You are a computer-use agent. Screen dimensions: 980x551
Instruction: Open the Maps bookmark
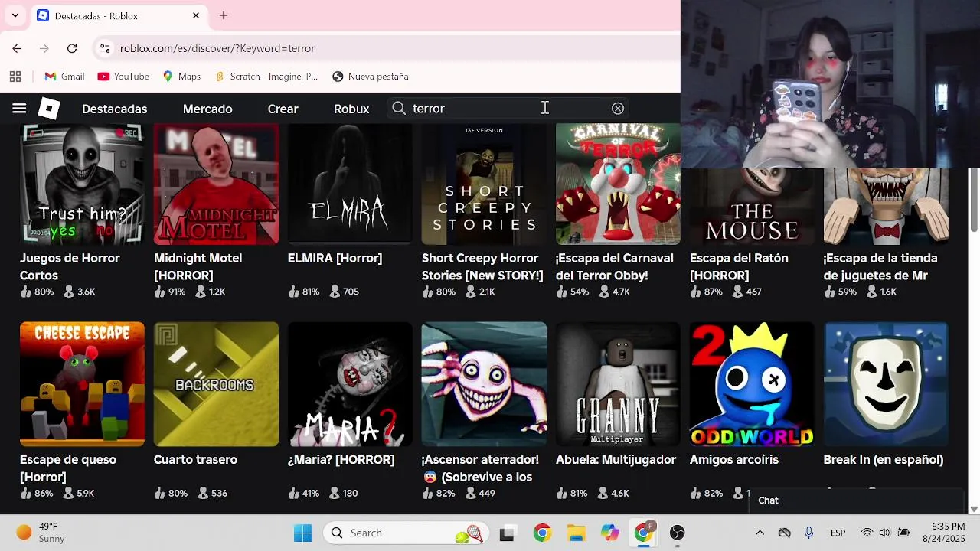tap(181, 77)
